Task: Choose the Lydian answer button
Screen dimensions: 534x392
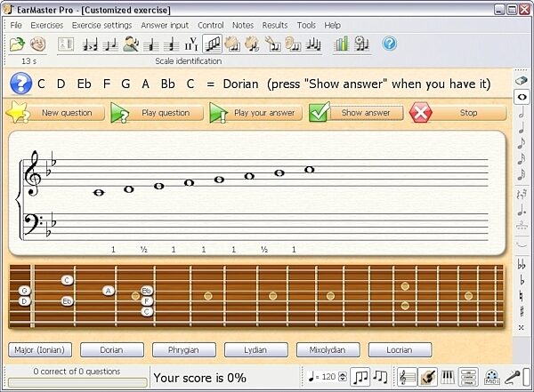Action: (255, 350)
